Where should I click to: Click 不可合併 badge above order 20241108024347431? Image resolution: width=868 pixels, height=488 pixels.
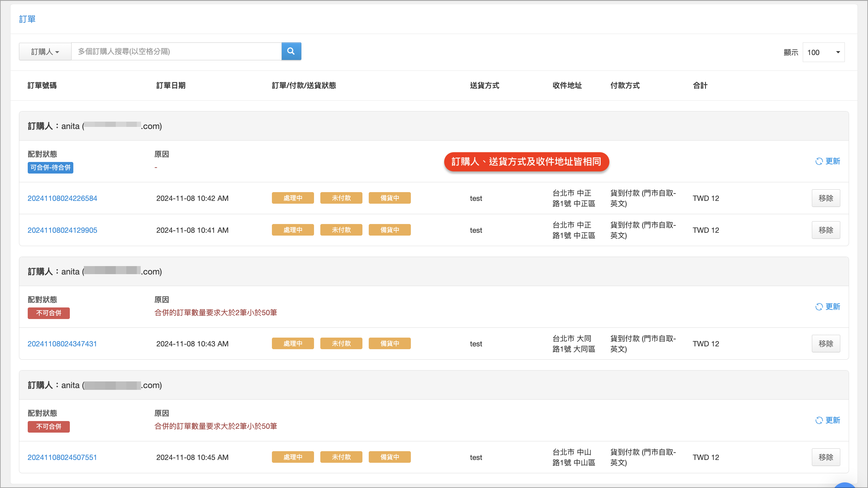(49, 313)
